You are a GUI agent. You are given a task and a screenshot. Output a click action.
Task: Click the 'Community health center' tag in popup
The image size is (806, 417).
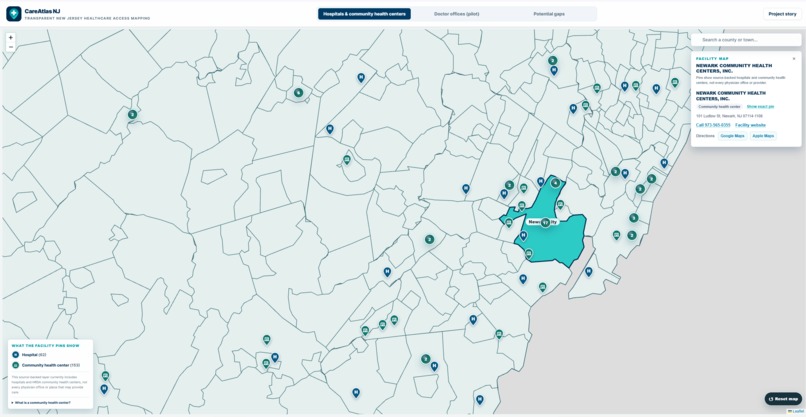[x=720, y=106]
